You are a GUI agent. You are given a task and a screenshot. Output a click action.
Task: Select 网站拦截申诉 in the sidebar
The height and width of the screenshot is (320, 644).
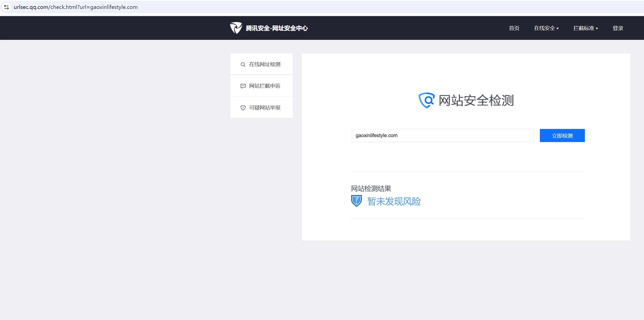265,86
